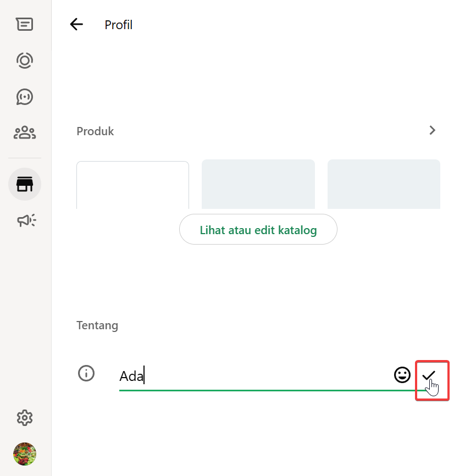Expand Produk with the chevron arrow
Screen dimensions: 465x476
pyautogui.click(x=433, y=130)
